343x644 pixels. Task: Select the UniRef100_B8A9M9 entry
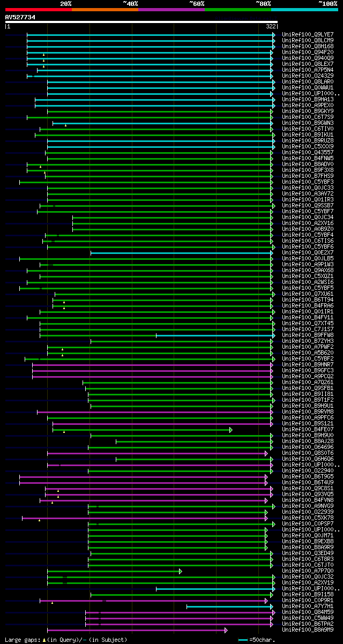click(308, 630)
